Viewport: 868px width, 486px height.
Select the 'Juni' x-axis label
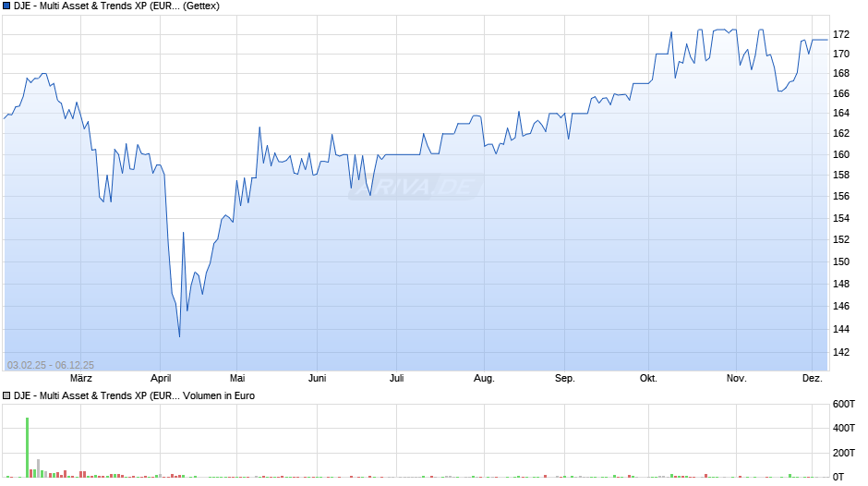(318, 379)
